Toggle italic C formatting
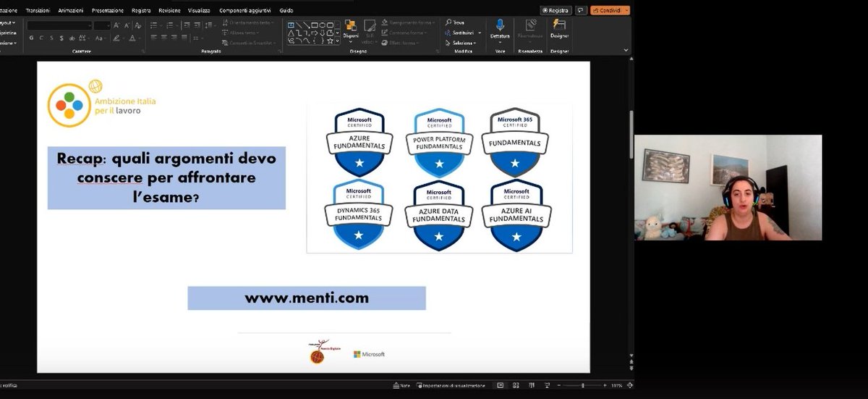This screenshot has width=868, height=399. (41, 38)
